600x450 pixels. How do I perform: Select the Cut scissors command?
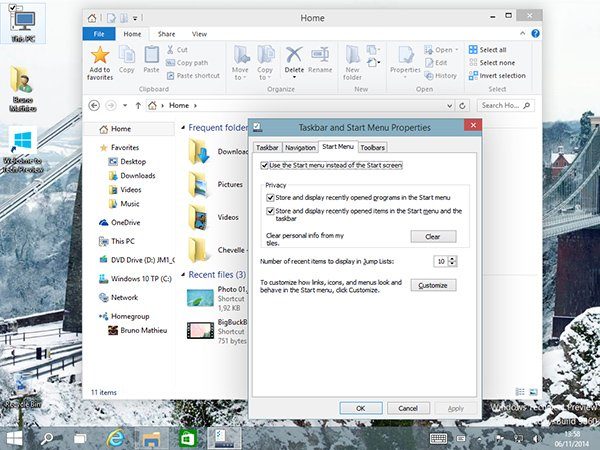[x=177, y=50]
